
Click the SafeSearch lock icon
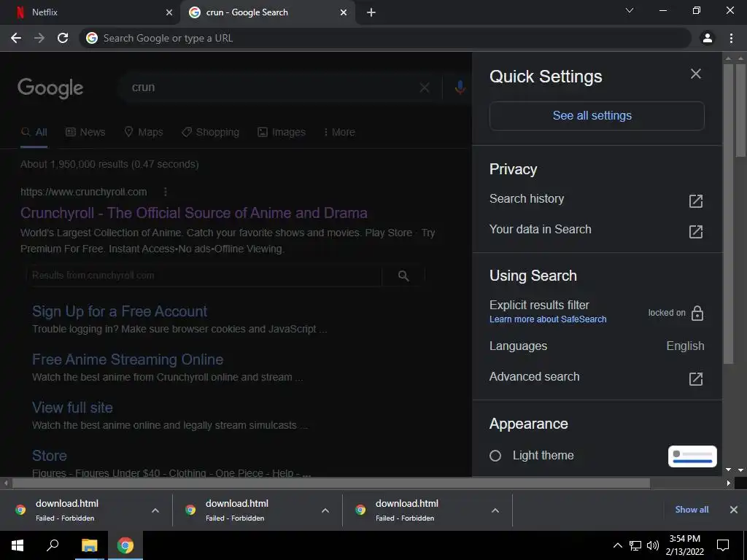pos(697,313)
